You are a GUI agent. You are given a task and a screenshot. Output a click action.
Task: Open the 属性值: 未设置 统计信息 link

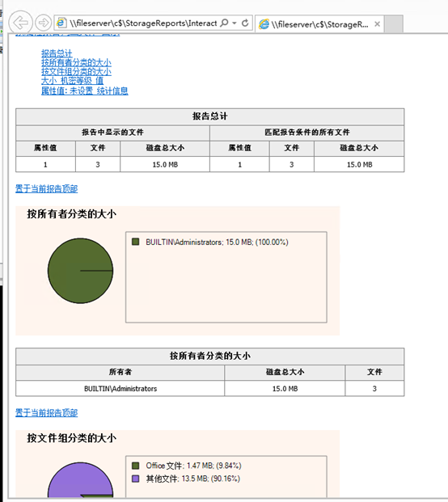click(x=85, y=91)
